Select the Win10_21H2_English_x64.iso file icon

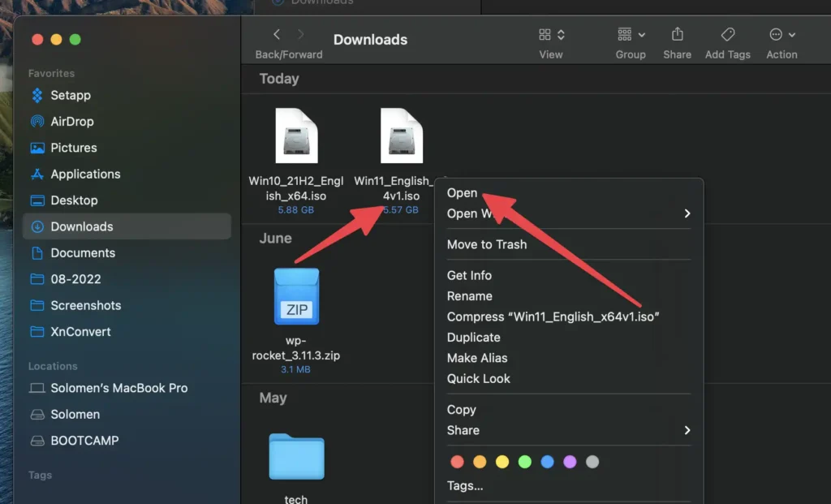click(x=296, y=136)
